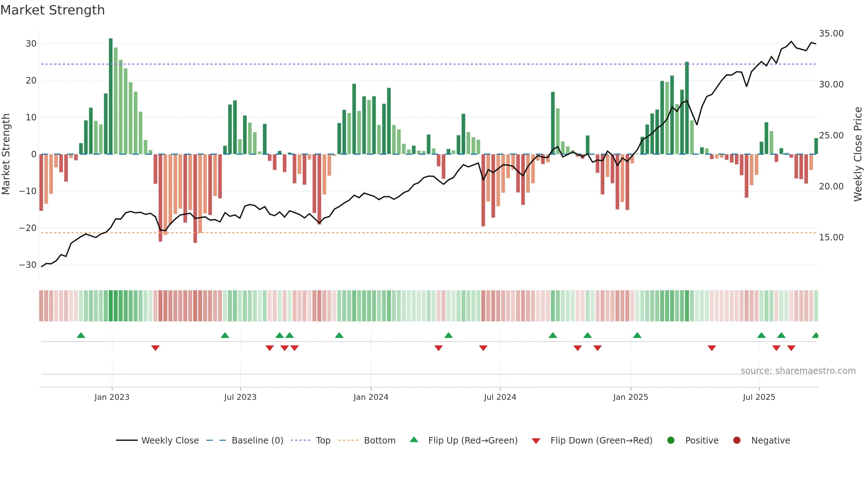The image size is (868, 488).
Task: Click the Jan 2023 x-axis label
Action: 112,397
